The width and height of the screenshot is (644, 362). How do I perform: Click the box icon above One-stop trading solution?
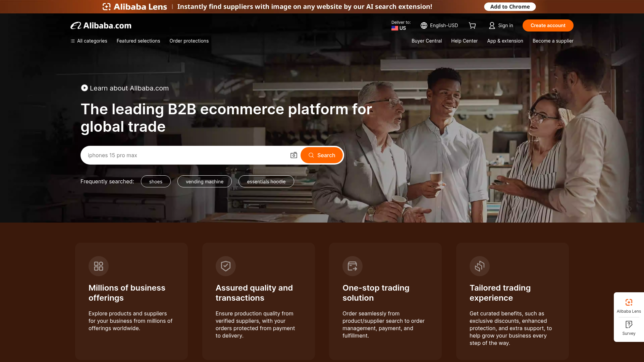click(353, 266)
